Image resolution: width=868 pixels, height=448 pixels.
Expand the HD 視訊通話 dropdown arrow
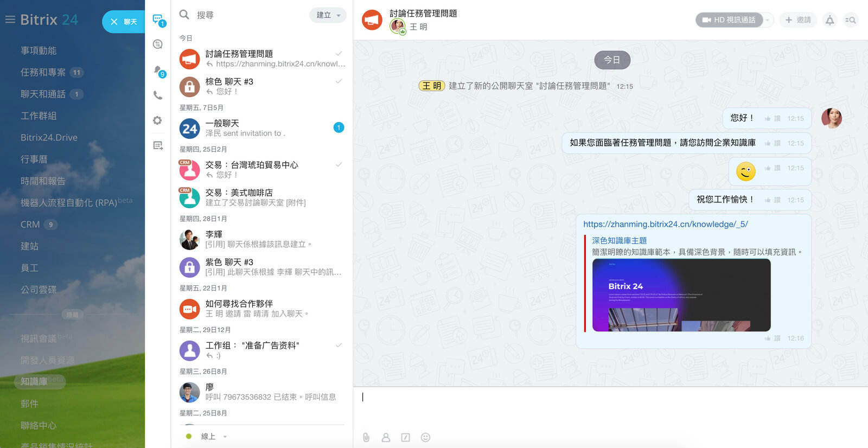pos(768,20)
